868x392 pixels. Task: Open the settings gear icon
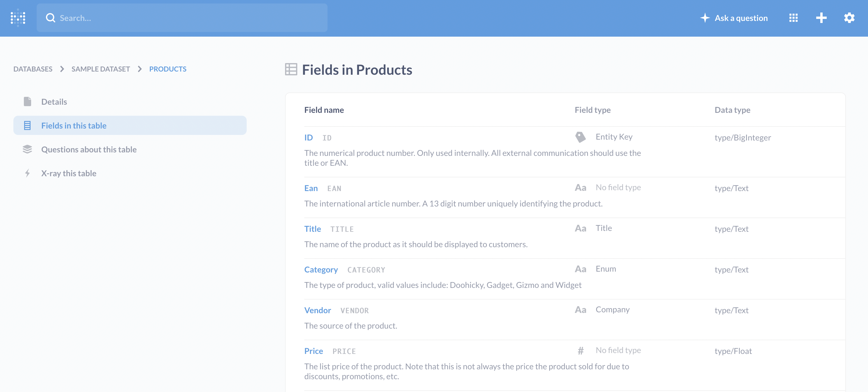tap(849, 18)
